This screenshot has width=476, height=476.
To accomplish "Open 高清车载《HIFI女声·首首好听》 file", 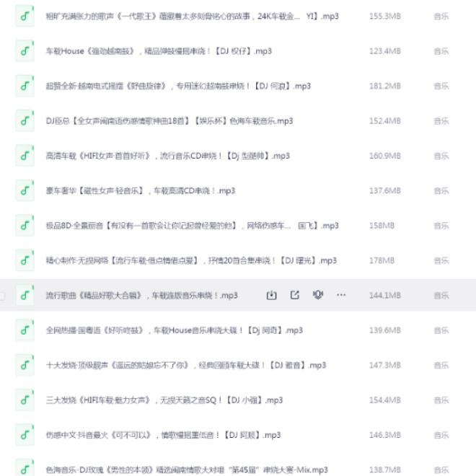I will (x=167, y=156).
